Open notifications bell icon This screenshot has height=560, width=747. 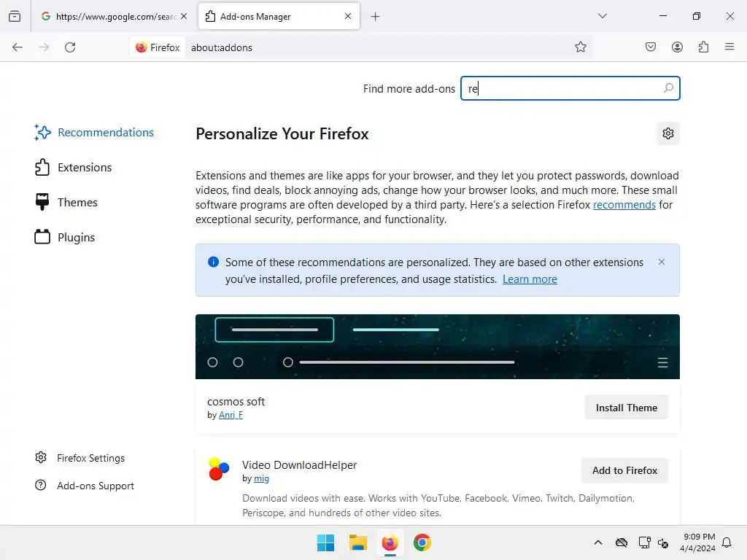pos(727,542)
